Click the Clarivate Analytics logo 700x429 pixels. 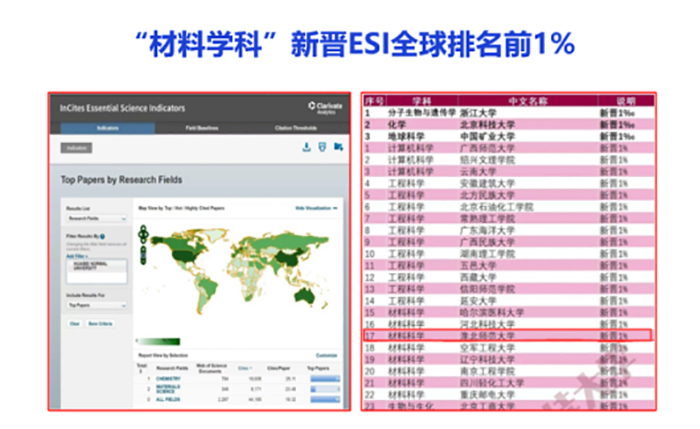click(325, 109)
